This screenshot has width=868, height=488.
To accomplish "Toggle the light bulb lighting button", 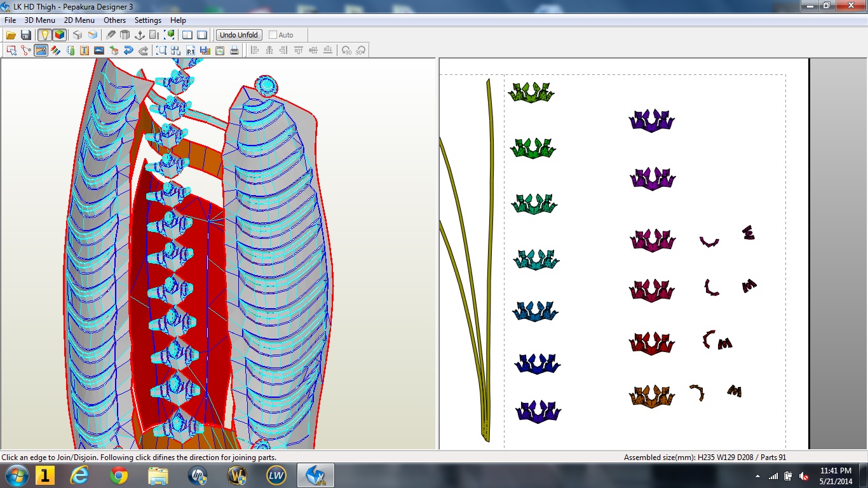I will [44, 35].
